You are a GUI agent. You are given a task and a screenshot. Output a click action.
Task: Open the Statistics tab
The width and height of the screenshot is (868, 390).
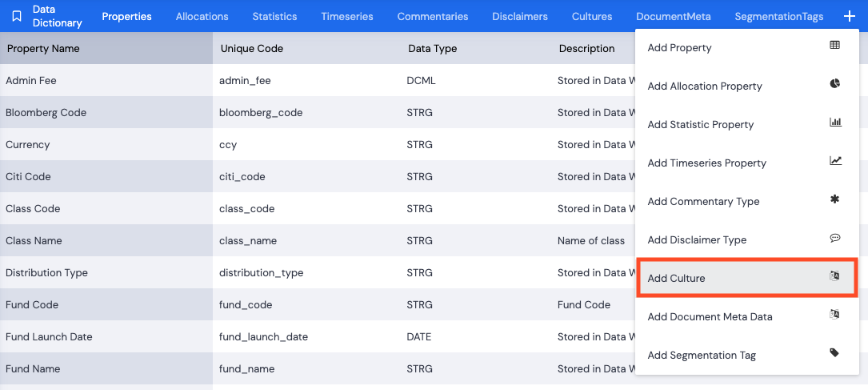click(x=274, y=16)
